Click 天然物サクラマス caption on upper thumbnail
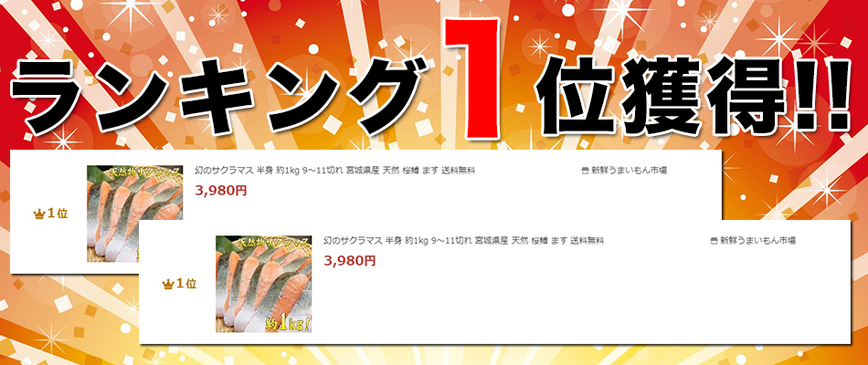 144,172
